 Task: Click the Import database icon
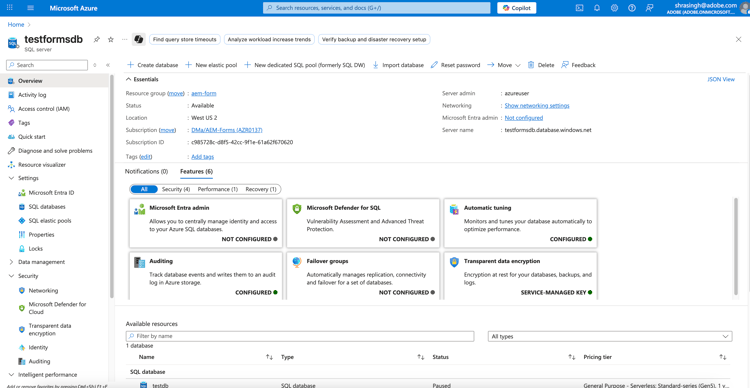click(375, 65)
